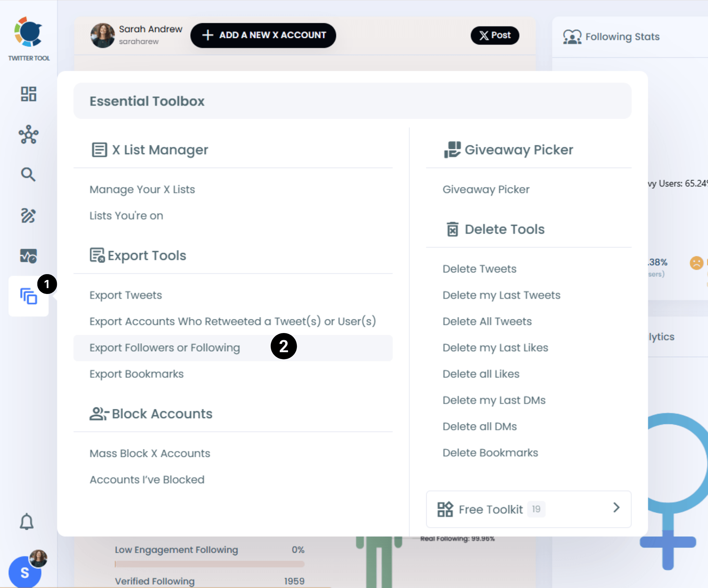Click the pencil compose sidebar icon
The width and height of the screenshot is (708, 588).
(x=28, y=216)
